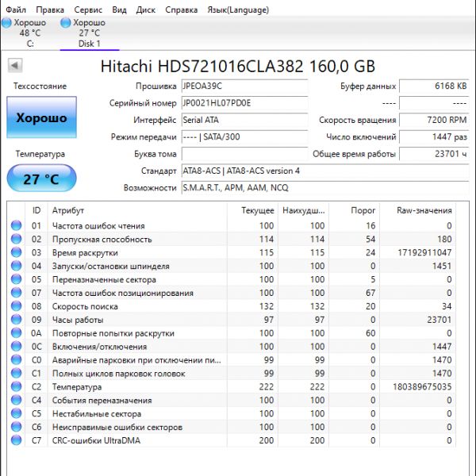Click raw value 180389675035
476x476 pixels.
coord(422,386)
